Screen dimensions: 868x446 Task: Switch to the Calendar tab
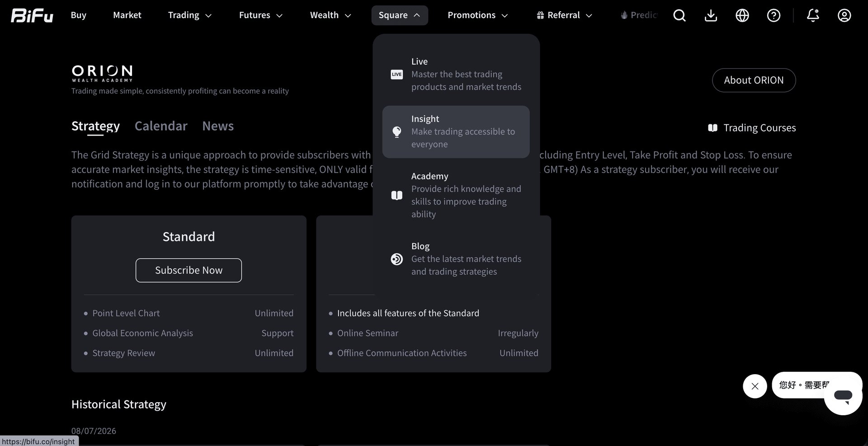tap(161, 126)
